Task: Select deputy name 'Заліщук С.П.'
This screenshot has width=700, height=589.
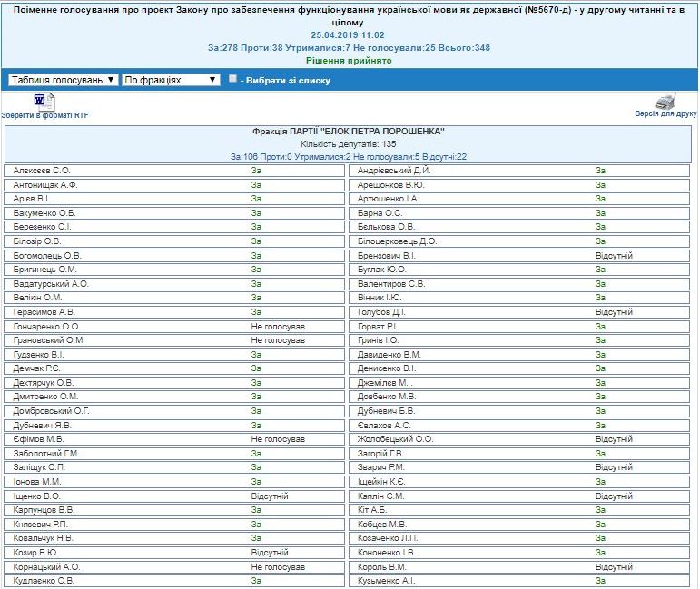Action: coord(39,467)
